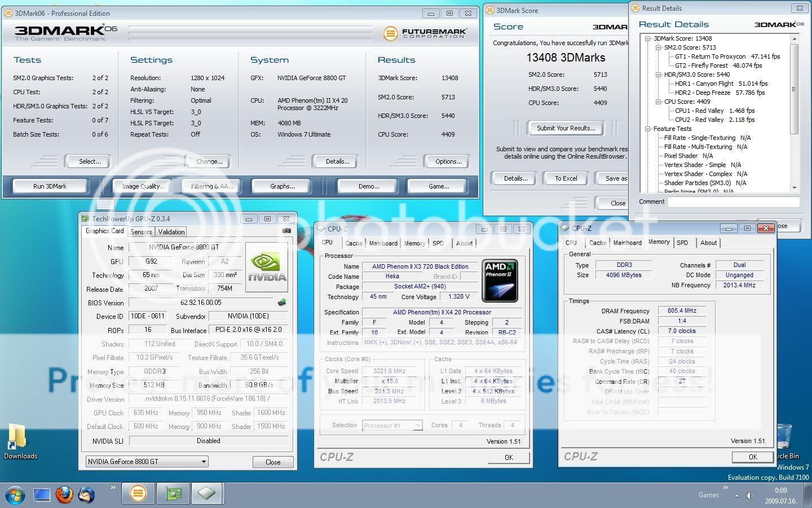The width and height of the screenshot is (812, 508).
Task: Click the GPU-Z screenshot camera icon
Action: [x=286, y=231]
